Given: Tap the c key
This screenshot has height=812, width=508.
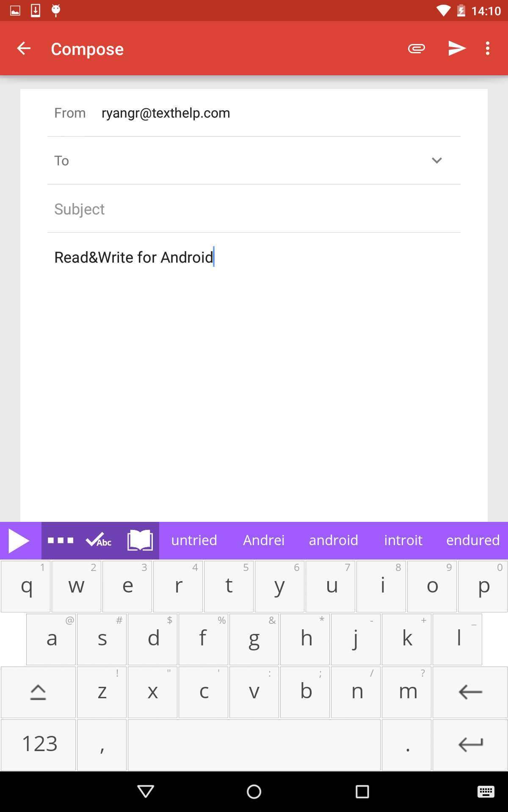Looking at the screenshot, I should click(203, 692).
